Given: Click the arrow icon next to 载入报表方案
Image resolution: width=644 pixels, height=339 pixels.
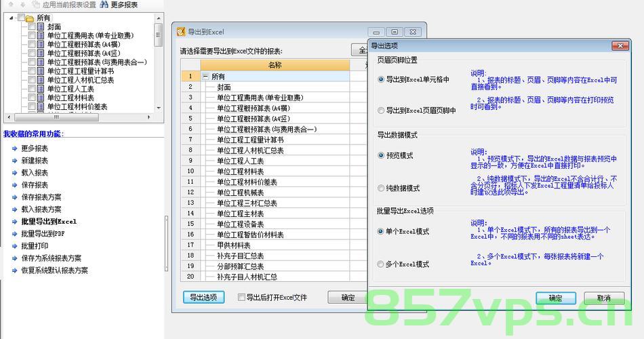Looking at the screenshot, I should click(14, 209).
